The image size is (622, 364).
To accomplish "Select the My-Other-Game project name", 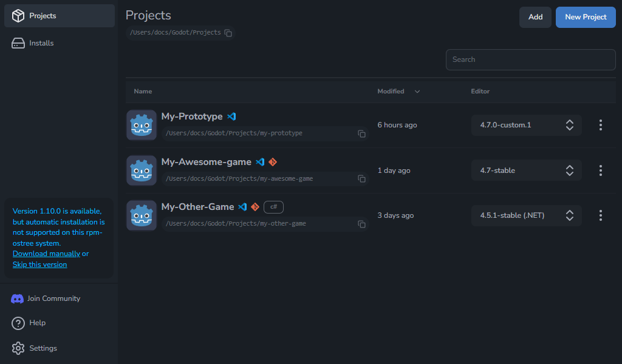I will 197,207.
